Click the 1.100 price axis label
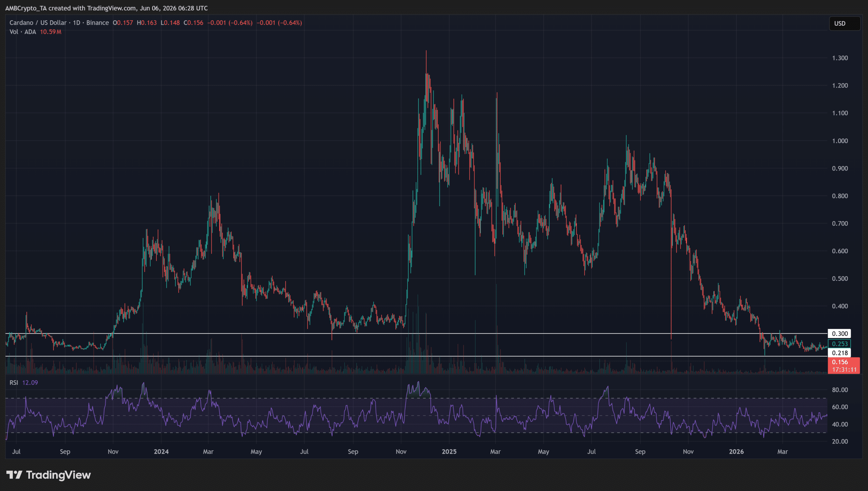The image size is (868, 491). [x=840, y=113]
